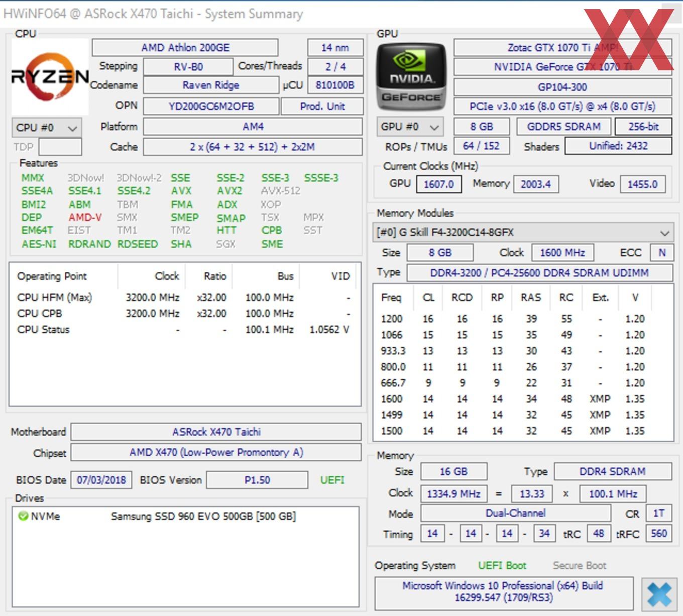683x616 pixels.
Task: Close summary with the blue X button
Action: tap(659, 594)
